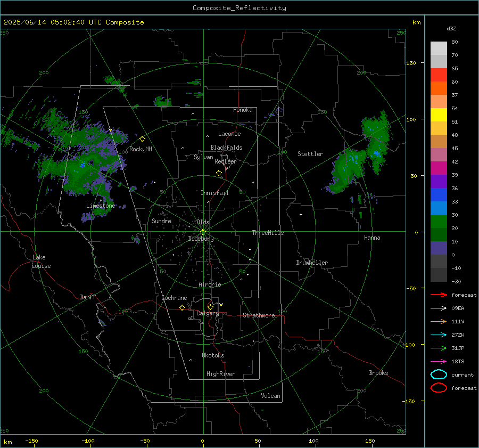This screenshot has width=479, height=448.
Task: Click the cyan 27ZW arrow icon
Action: [x=439, y=335]
